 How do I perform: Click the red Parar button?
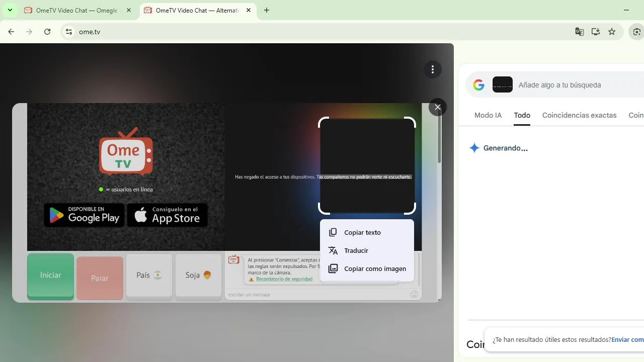pos(100,278)
